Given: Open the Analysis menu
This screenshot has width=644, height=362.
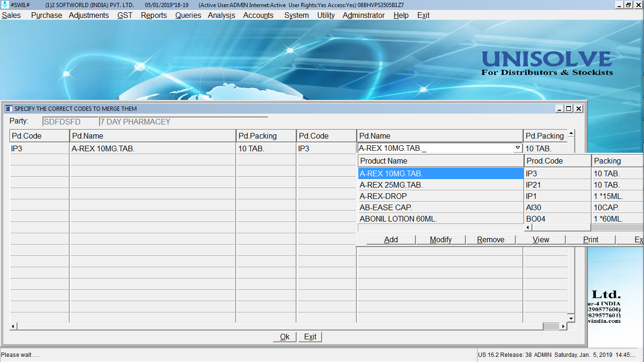Looking at the screenshot, I should tap(222, 15).
